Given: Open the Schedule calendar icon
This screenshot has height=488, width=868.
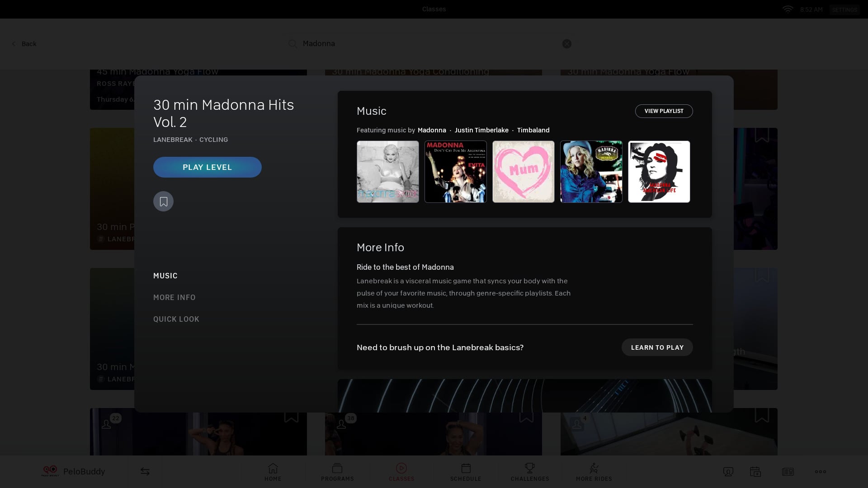Looking at the screenshot, I should (x=466, y=468).
